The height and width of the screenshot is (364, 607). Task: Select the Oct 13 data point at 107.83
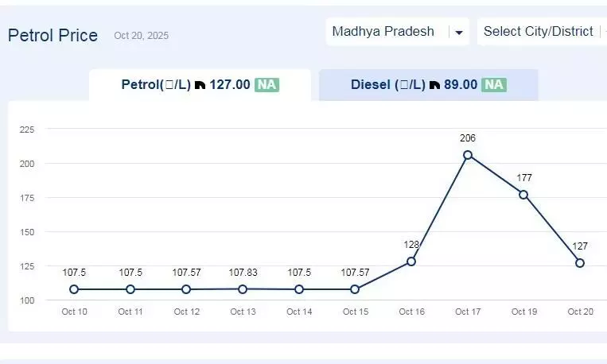tap(243, 289)
